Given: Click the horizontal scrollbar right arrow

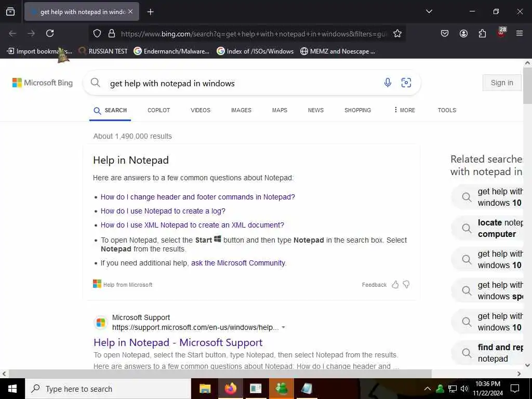Looking at the screenshot, I should pos(519,374).
